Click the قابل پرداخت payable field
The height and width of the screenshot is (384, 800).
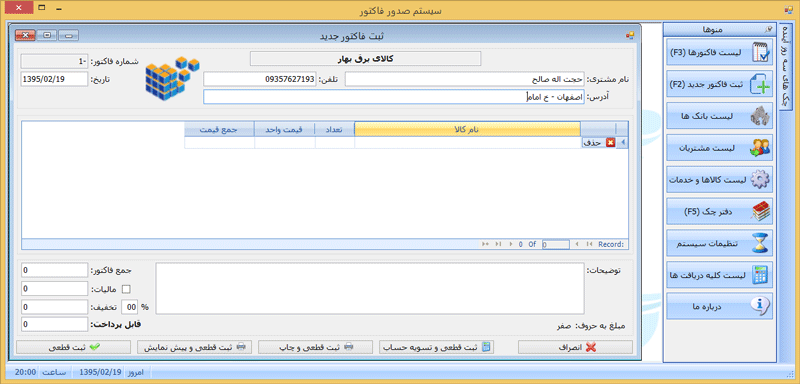point(55,324)
